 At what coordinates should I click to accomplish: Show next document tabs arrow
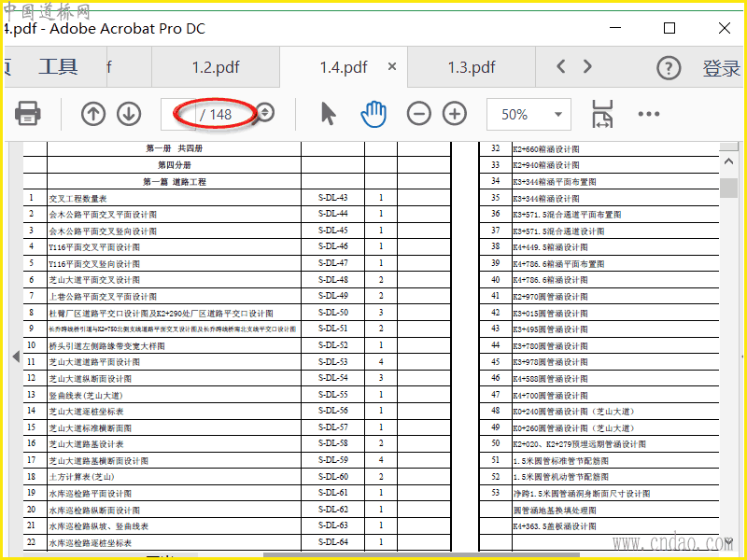(587, 66)
